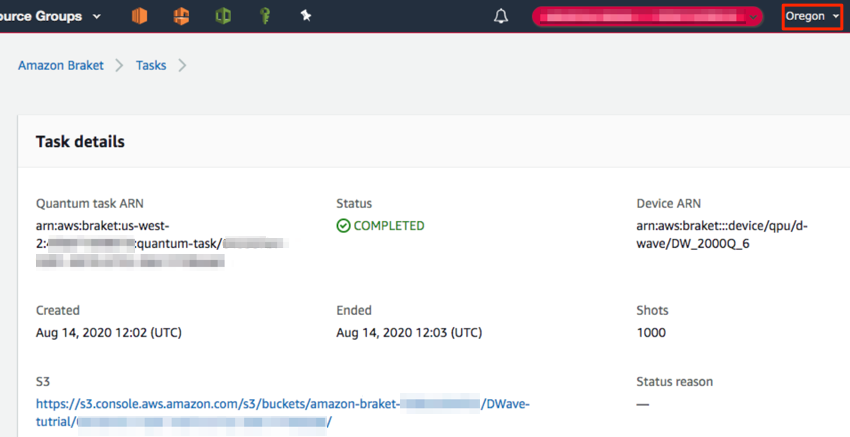Go to Amazon Braket breadcrumb link
Screen dimensions: 850x437
click(x=61, y=66)
